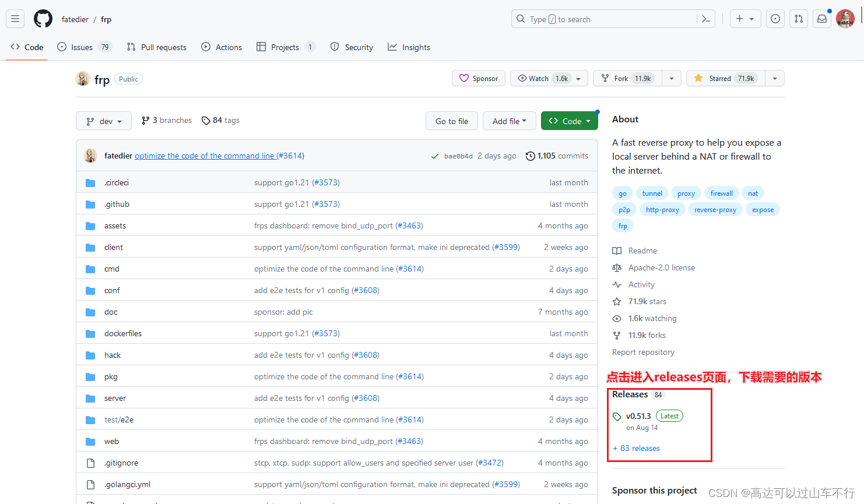
Task: Select the firewall topic tag
Action: pyautogui.click(x=722, y=193)
